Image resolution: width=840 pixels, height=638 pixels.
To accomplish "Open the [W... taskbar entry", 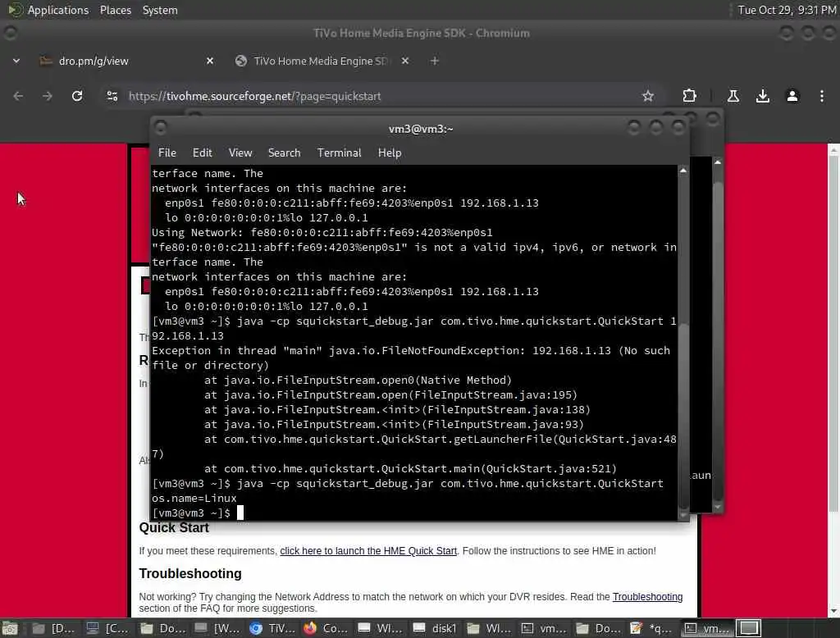I will coord(217,628).
